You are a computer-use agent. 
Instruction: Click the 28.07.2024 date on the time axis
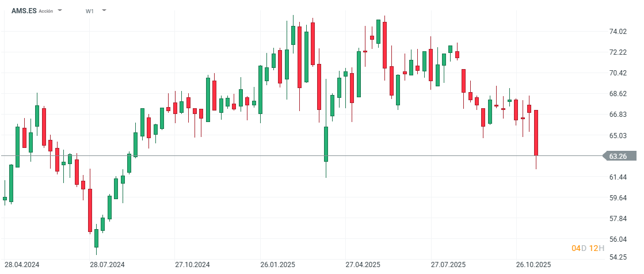107,265
